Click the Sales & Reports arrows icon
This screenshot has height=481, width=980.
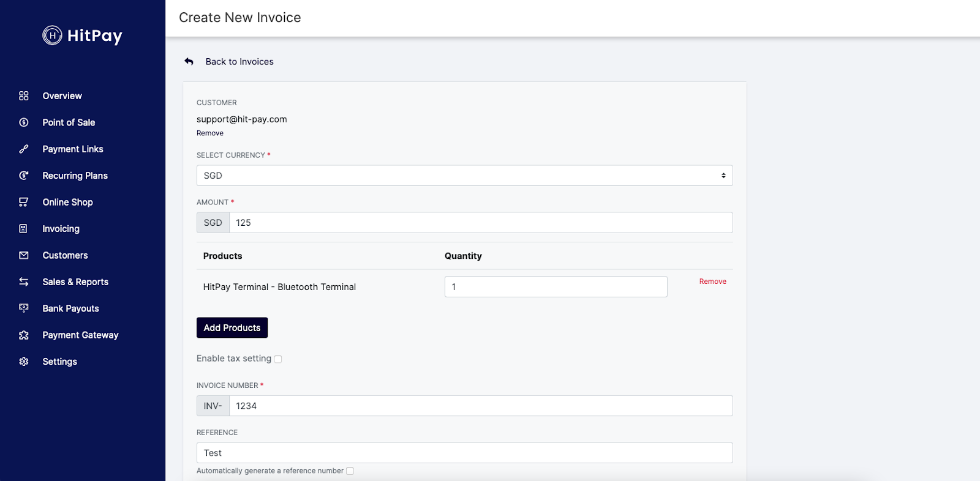pyautogui.click(x=24, y=282)
